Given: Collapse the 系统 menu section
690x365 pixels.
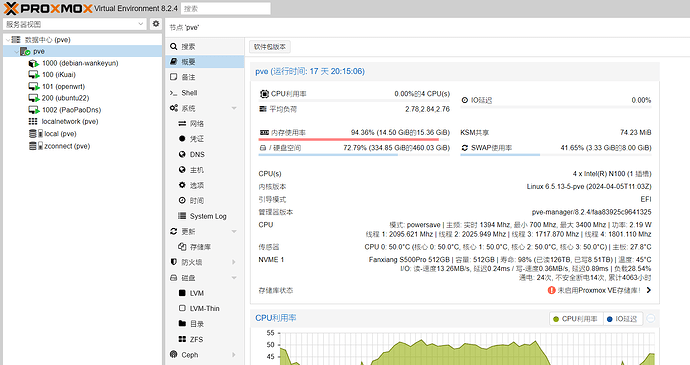Looking at the screenshot, I should [234, 108].
